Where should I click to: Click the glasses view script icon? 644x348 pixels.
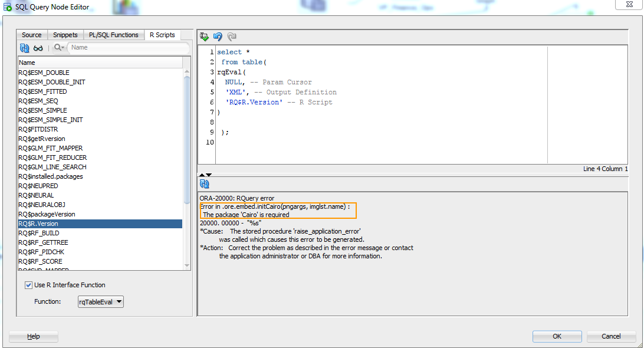point(38,48)
